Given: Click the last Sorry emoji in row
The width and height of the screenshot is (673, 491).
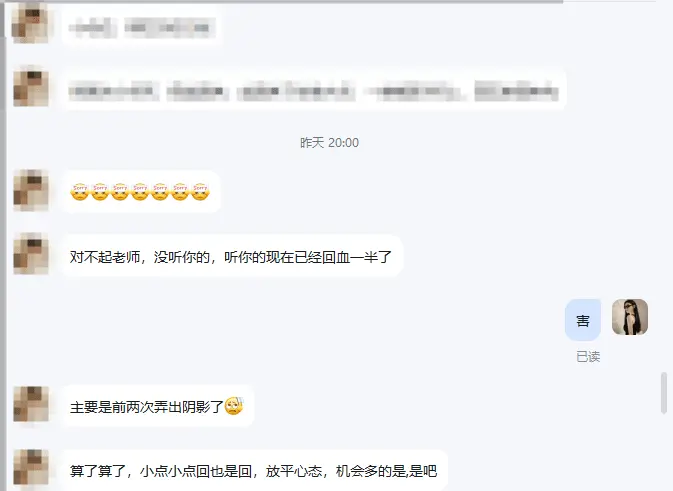Looking at the screenshot, I should coord(200,192).
